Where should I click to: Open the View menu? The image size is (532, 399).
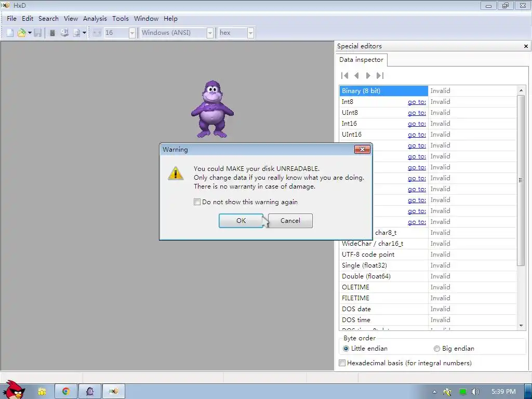71,19
